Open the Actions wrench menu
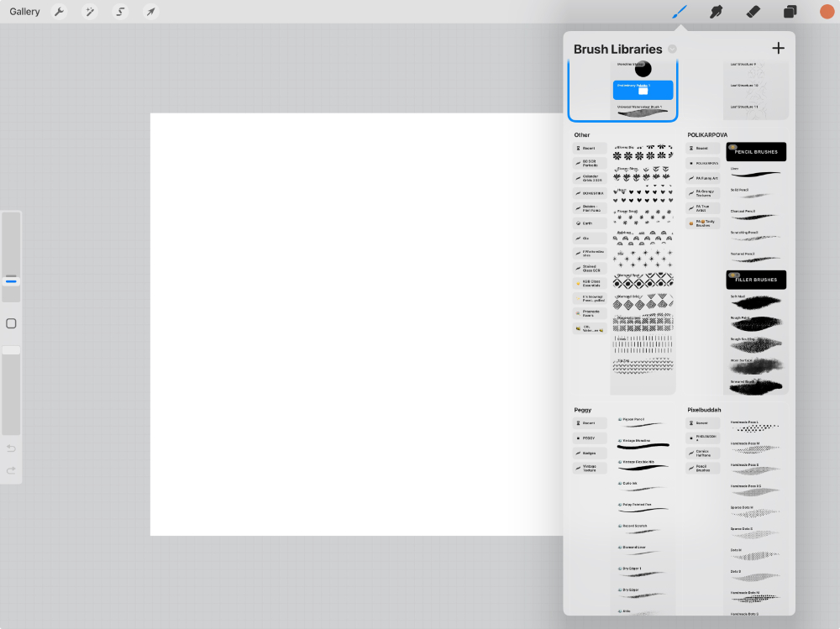 pos(59,12)
